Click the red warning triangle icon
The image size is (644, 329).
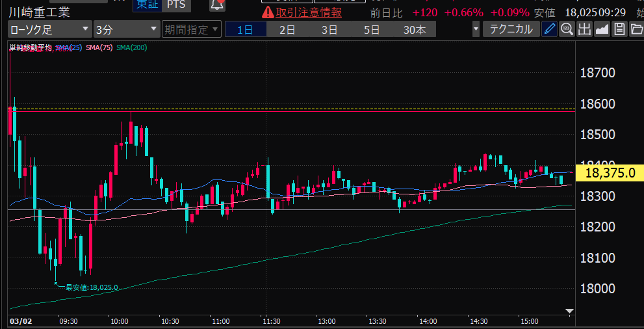267,12
